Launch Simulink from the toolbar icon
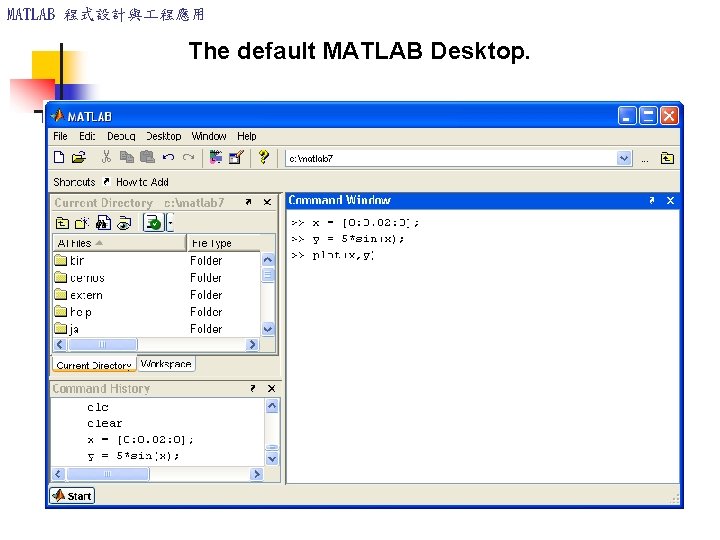 click(216, 157)
